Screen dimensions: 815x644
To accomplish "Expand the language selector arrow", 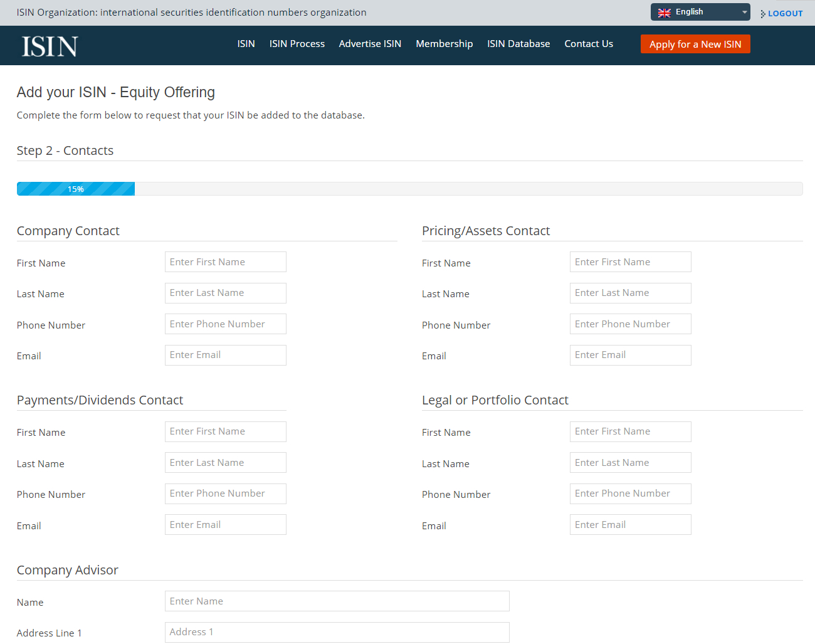I will pos(744,11).
